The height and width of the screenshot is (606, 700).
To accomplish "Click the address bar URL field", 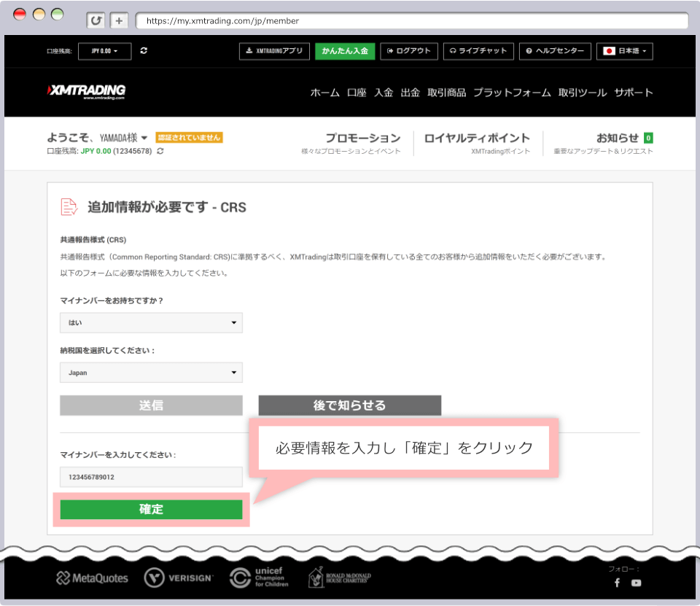I will [411, 20].
